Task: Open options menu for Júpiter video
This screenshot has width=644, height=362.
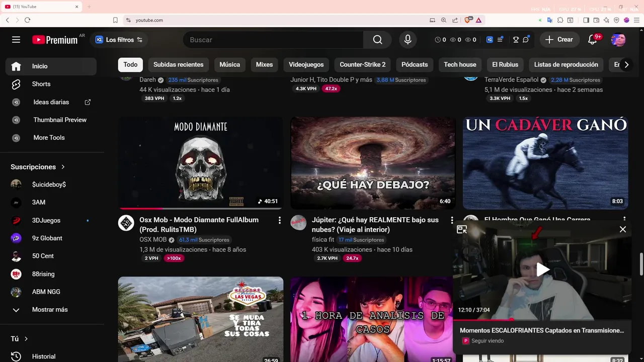Action: click(452, 220)
